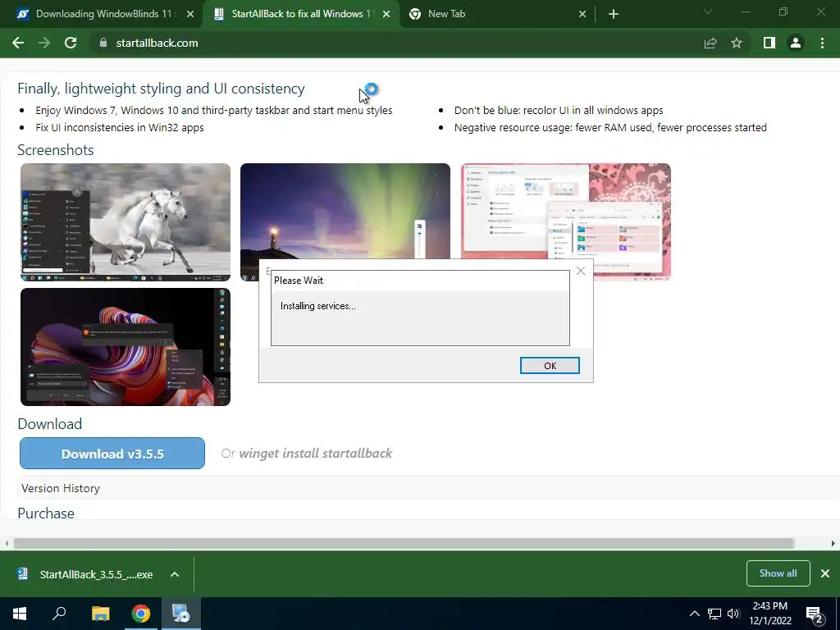The width and height of the screenshot is (840, 630).
Task: Click the address bar URL startallback.com
Action: [157, 43]
